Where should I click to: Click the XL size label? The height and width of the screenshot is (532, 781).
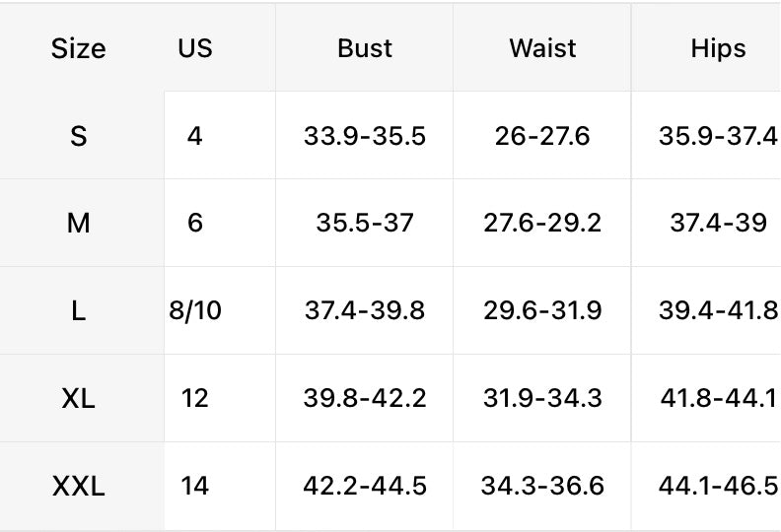(x=78, y=399)
